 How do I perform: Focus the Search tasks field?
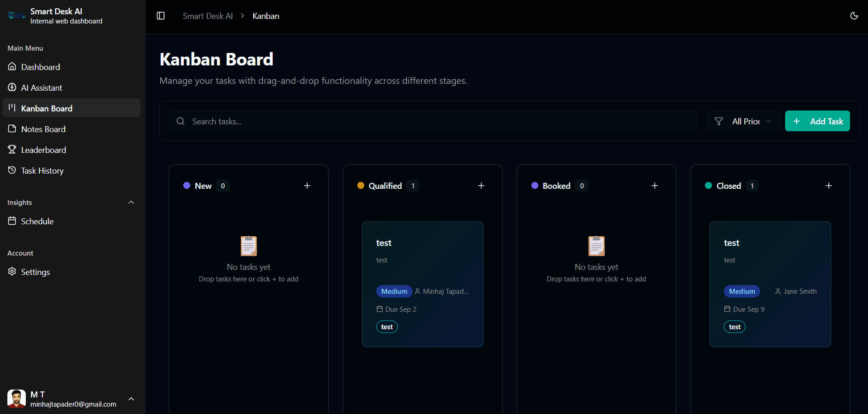[433, 121]
